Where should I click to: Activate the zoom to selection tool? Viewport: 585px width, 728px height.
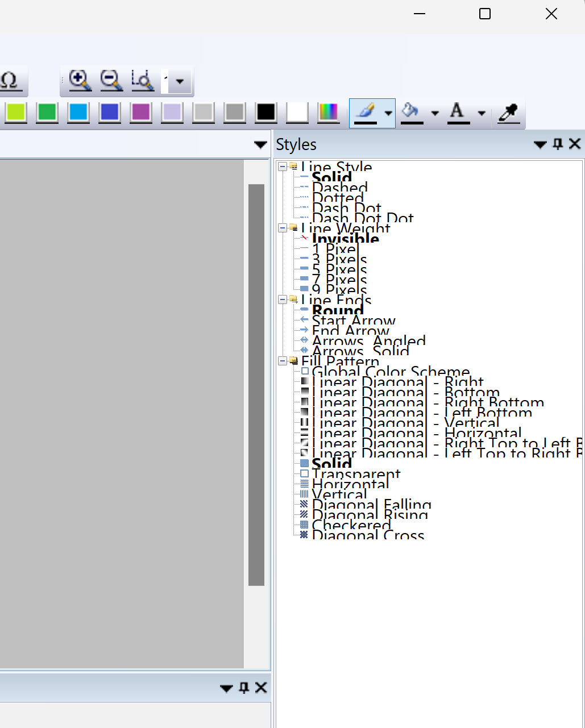click(x=142, y=80)
